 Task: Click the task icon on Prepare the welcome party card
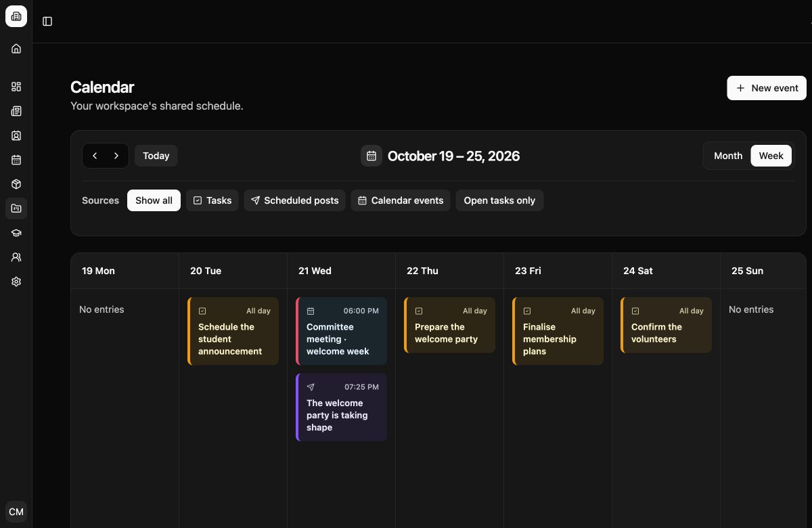pyautogui.click(x=419, y=311)
